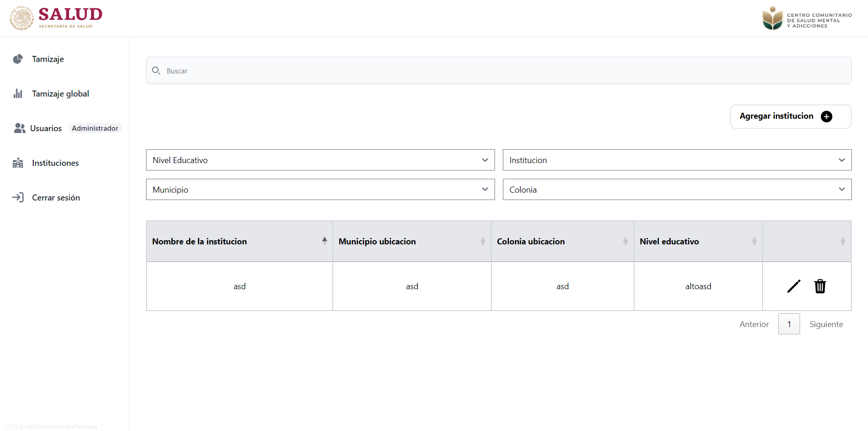Expand the Institucion filter dropdown
Image resolution: width=868 pixels, height=431 pixels.
[x=677, y=160]
